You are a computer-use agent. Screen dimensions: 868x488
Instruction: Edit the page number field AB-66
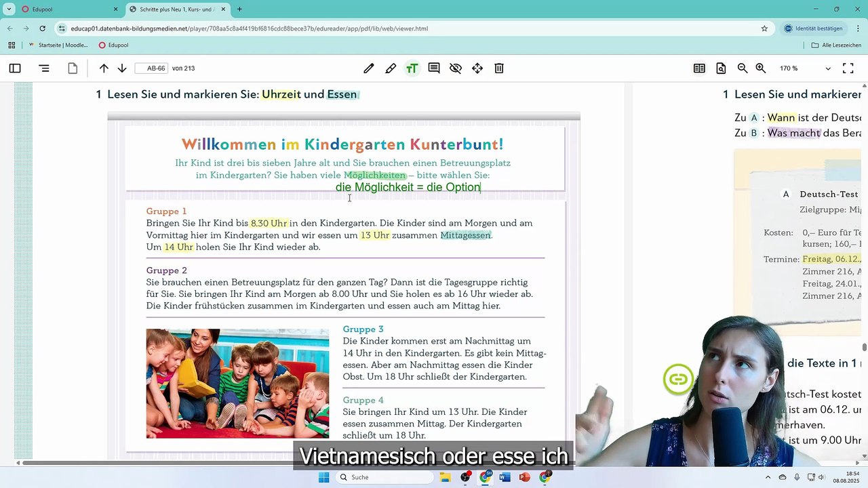[x=151, y=68]
